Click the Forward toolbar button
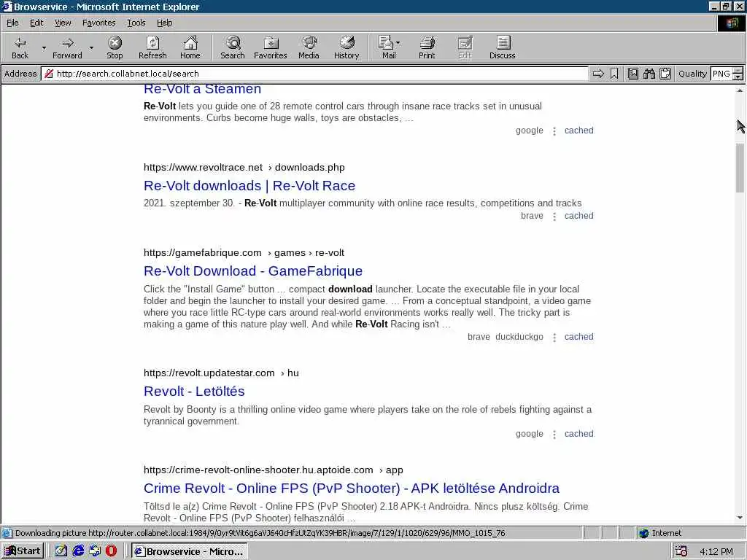Image resolution: width=747 pixels, height=560 pixels. pos(67,47)
